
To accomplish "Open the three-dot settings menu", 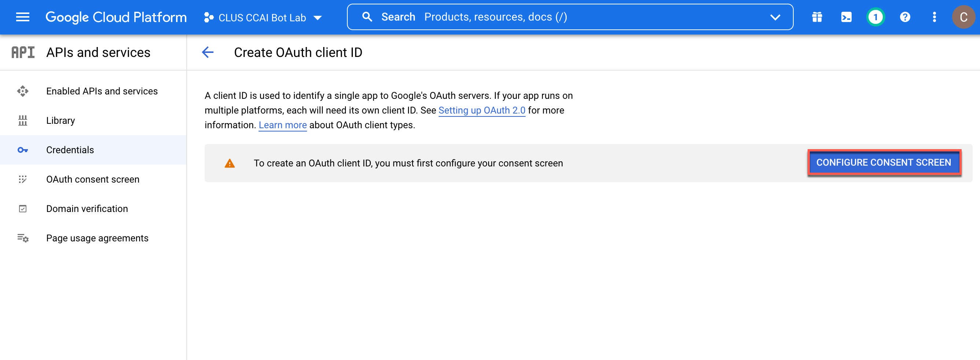I will [x=934, y=17].
